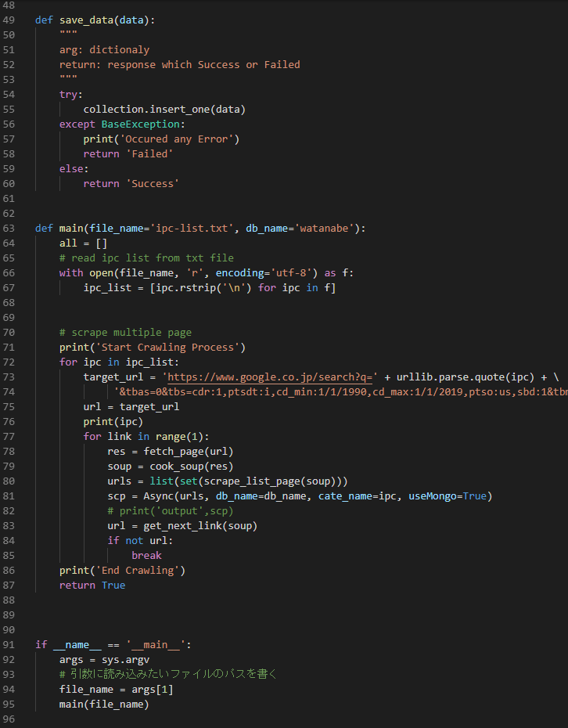Click line number 49 in the gutter

[x=9, y=20]
